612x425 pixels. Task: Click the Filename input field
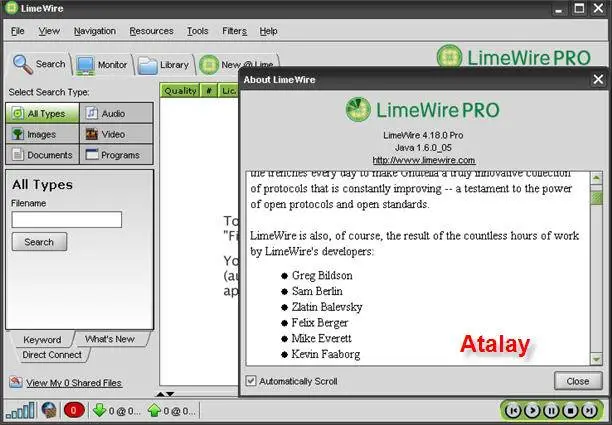(67, 220)
